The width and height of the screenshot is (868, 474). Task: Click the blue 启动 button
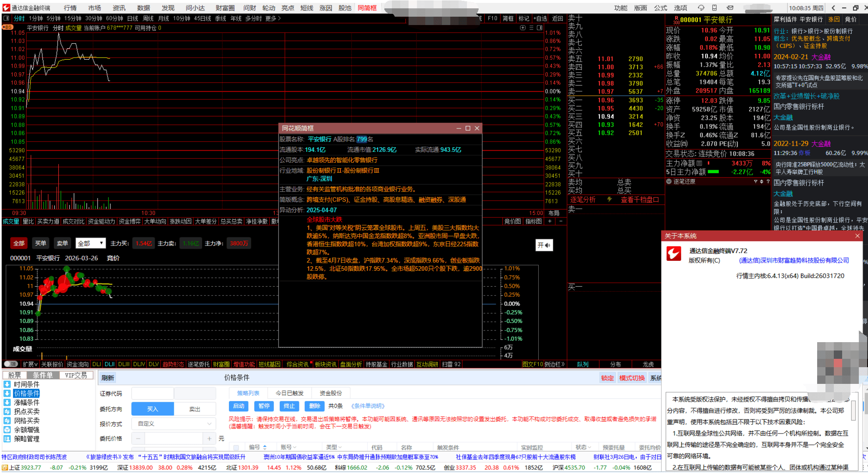point(238,406)
